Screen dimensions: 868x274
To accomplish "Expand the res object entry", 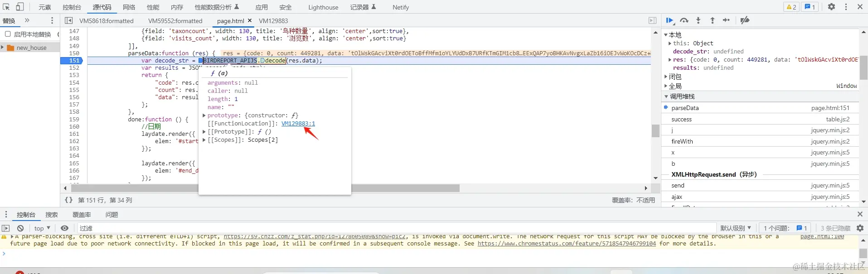I will [670, 59].
